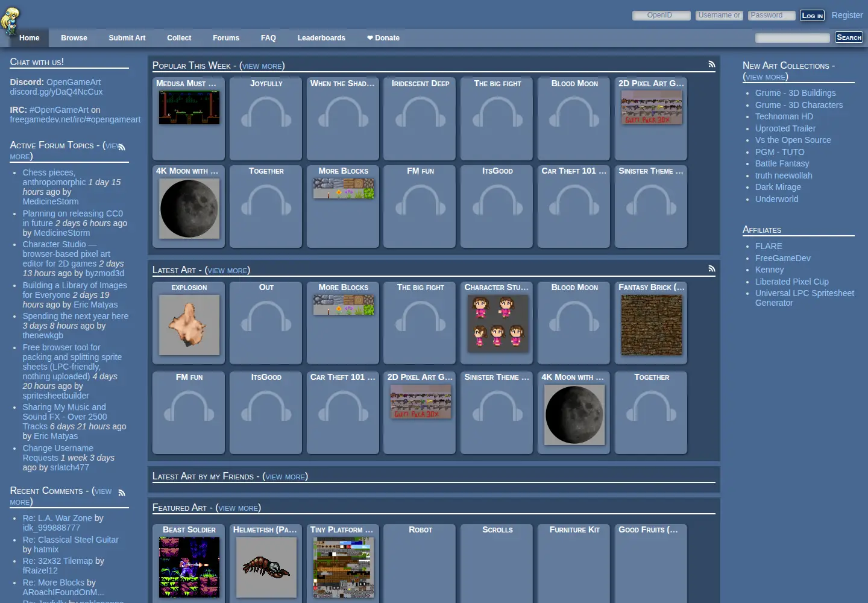868x603 pixels.
Task: Open Medusa Must thumbnail image
Action: tap(189, 107)
